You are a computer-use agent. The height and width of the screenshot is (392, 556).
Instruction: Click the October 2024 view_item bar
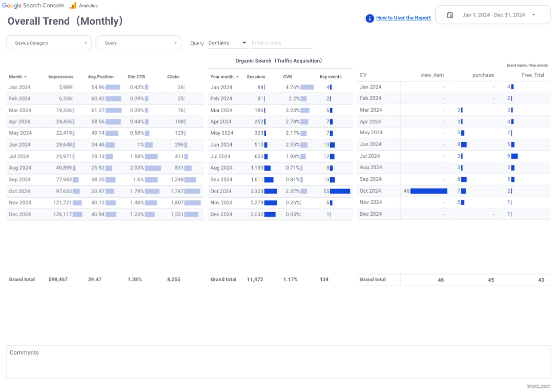[x=428, y=191]
